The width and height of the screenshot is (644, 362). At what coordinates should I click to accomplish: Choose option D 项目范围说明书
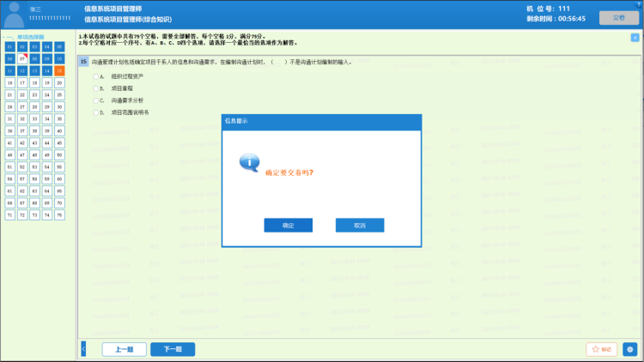coord(95,112)
